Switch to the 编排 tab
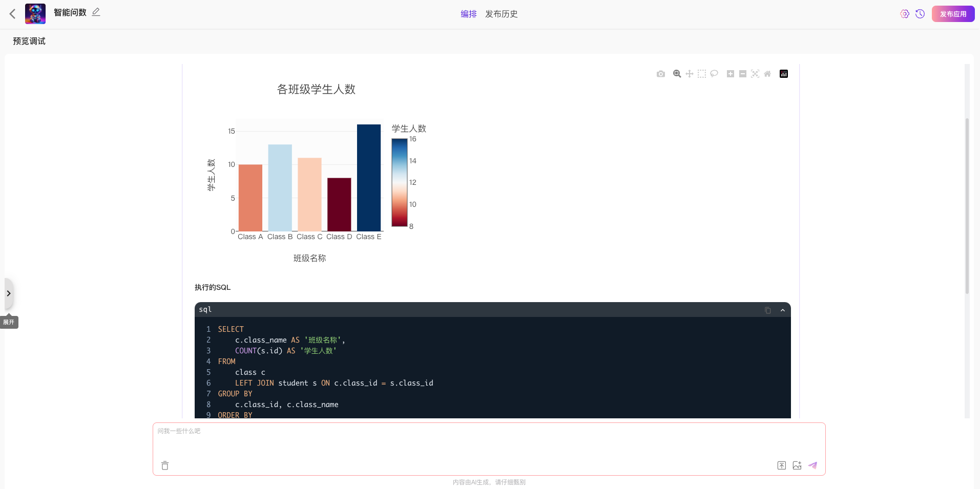The width and height of the screenshot is (980, 489). pyautogui.click(x=468, y=14)
